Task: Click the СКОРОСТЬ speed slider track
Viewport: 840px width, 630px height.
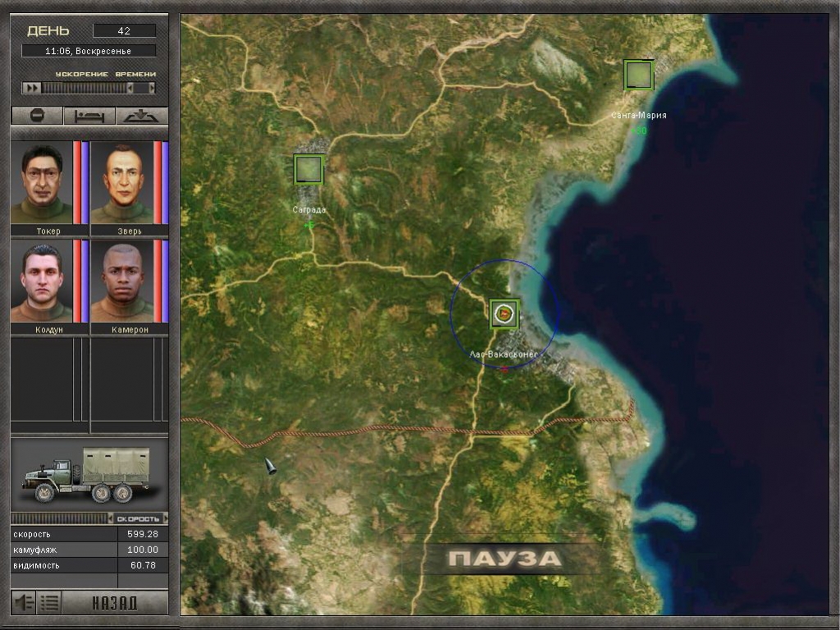Action: point(59,518)
